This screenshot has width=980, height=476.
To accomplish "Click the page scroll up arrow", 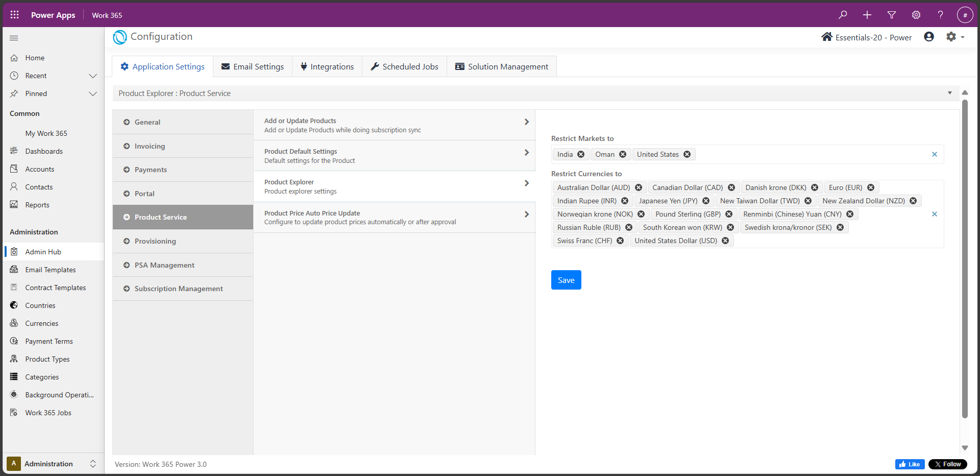I will [965, 93].
